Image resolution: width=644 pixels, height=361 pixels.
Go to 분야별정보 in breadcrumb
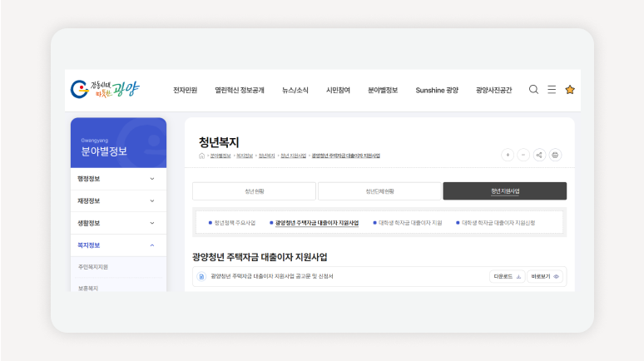220,156
